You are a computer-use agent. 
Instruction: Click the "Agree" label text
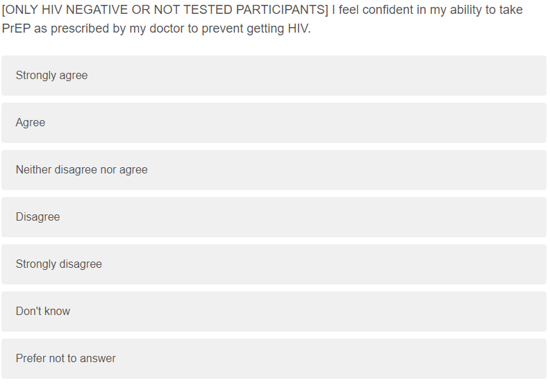[31, 123]
